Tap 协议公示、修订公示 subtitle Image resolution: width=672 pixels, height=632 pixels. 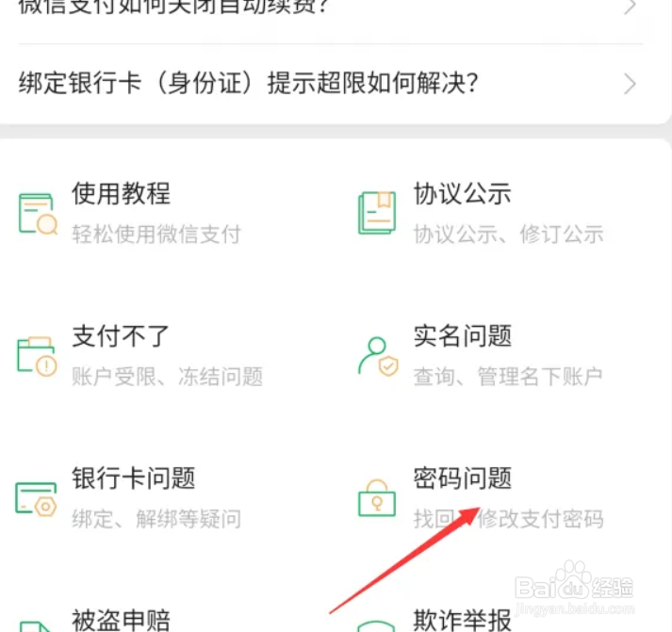pyautogui.click(x=509, y=235)
